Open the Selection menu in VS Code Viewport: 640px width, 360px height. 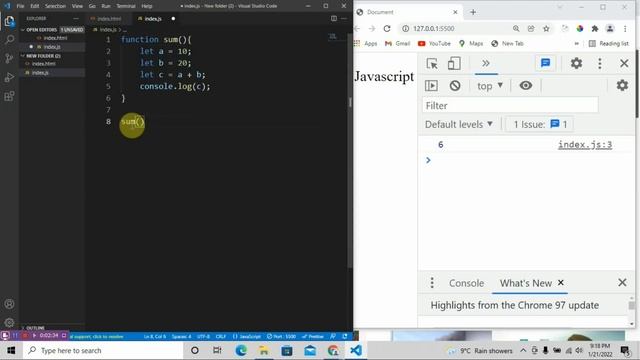coord(55,6)
